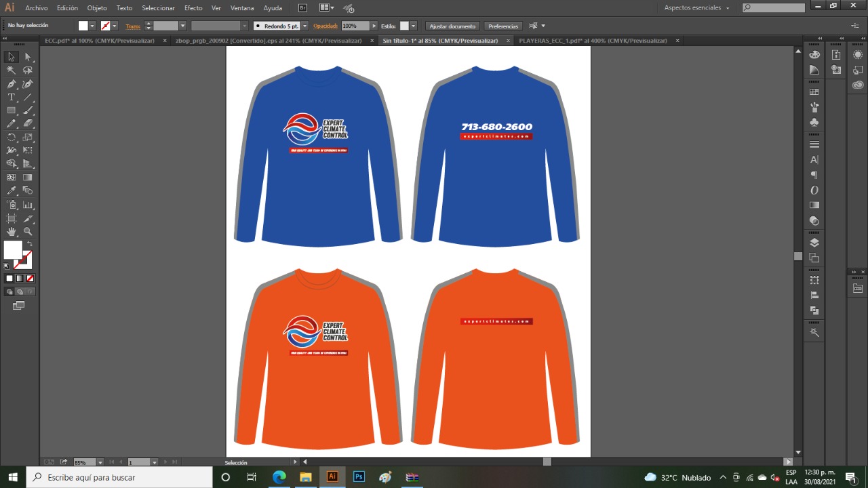
Task: Click the Ajustar documento button
Action: (x=453, y=26)
